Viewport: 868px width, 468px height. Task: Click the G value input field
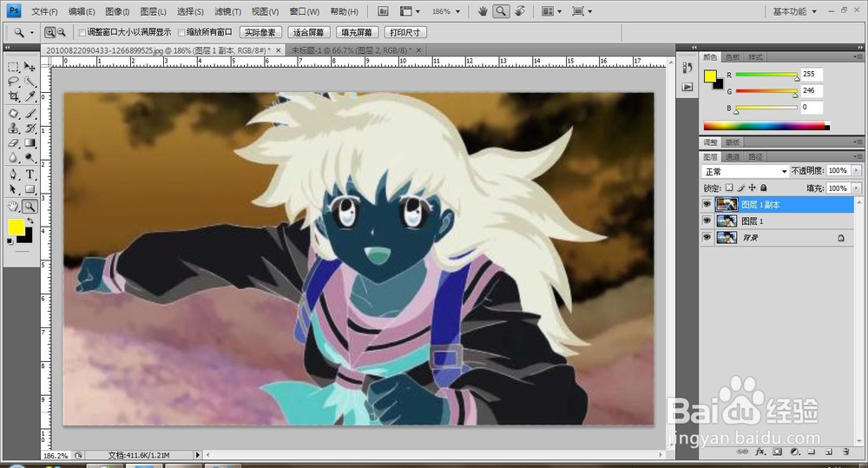click(x=811, y=90)
